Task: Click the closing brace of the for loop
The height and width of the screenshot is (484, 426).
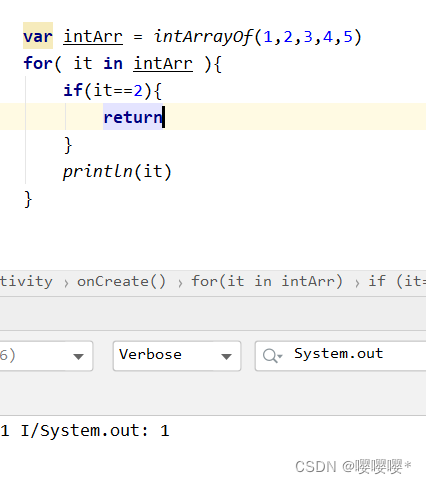Action: click(28, 199)
